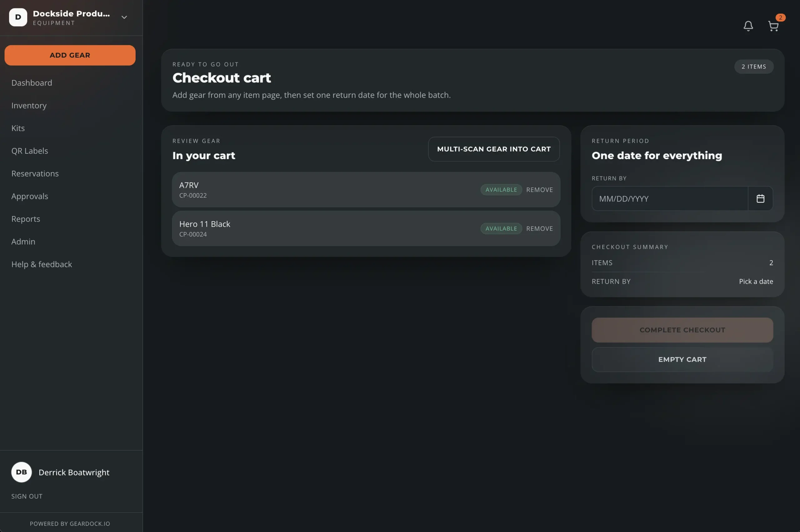Screen dimensions: 800x532
Task: Remove A7RV from the cart
Action: (x=539, y=190)
